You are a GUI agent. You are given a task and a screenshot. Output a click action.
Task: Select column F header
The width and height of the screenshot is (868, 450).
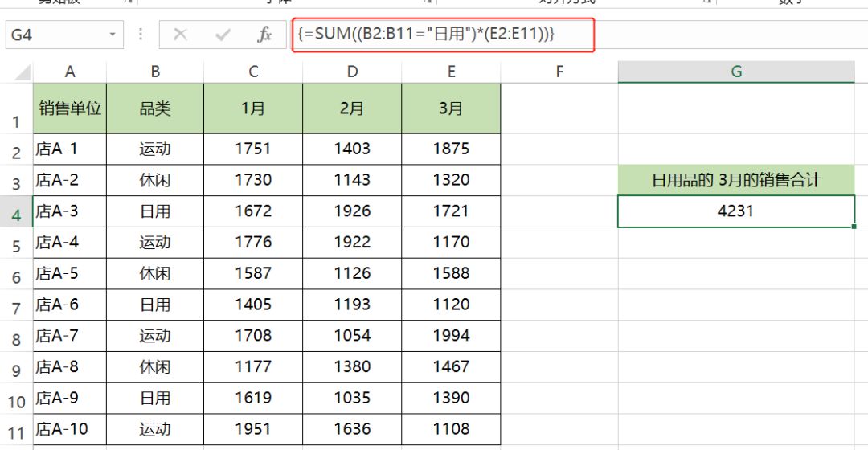pos(559,72)
